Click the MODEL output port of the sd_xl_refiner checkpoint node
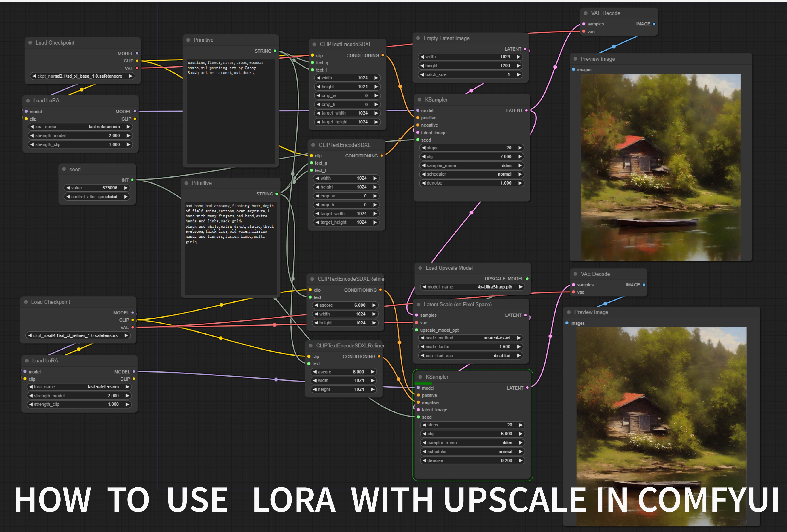Viewport: 787px width, 532px height. (133, 313)
